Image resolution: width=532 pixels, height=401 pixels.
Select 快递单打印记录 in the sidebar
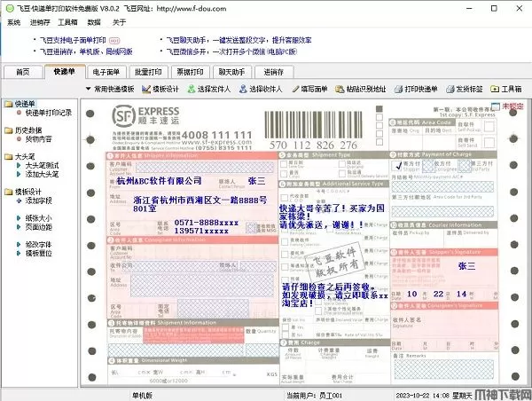(48, 114)
